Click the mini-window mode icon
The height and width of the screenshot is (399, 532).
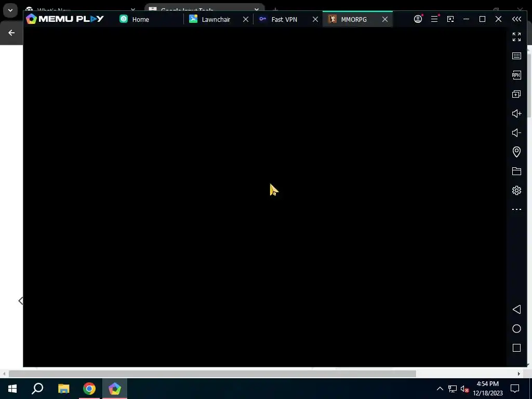click(x=450, y=19)
